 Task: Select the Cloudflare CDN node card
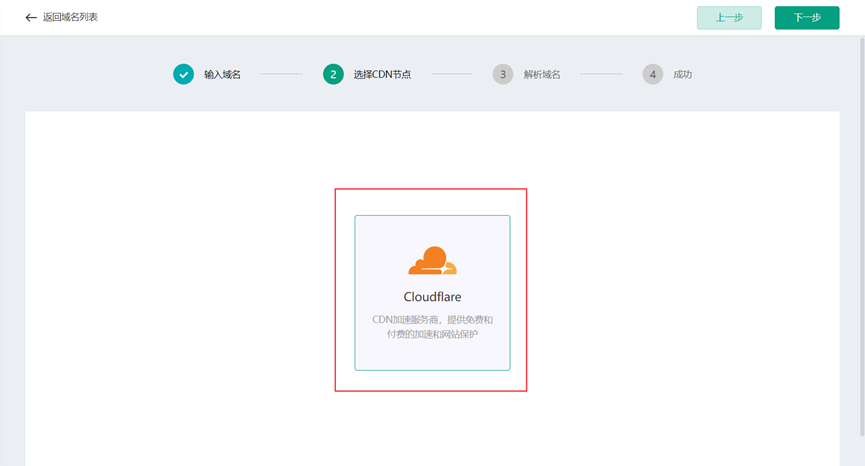[x=432, y=293]
